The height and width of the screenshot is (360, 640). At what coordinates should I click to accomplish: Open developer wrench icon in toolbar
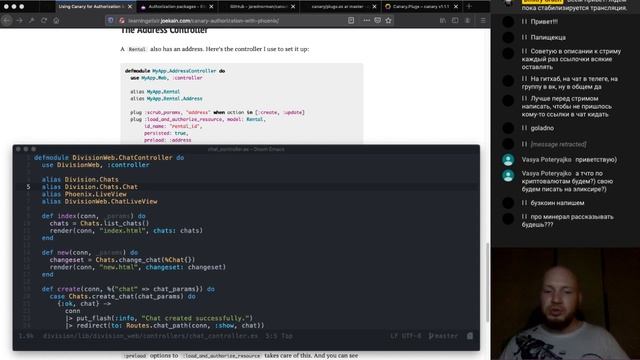click(x=31, y=20)
